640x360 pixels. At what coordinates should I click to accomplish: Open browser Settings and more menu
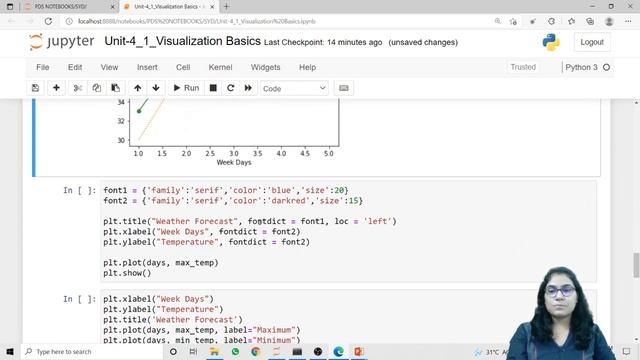pos(628,21)
